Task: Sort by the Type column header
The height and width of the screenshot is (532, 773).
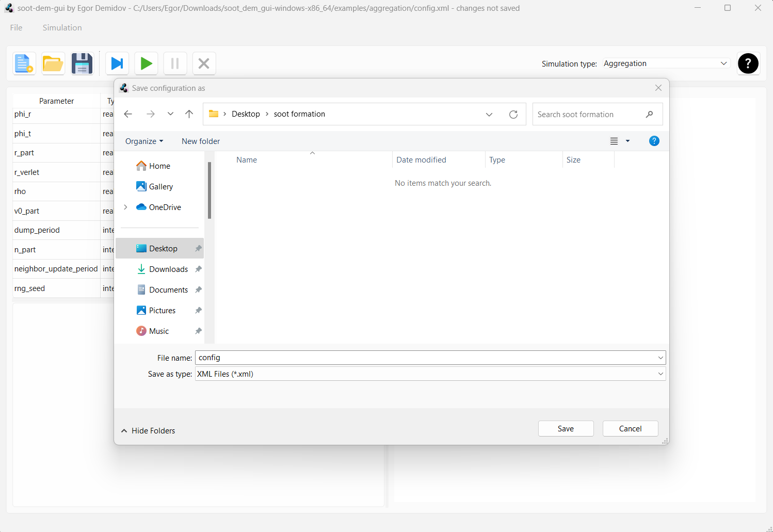Action: pos(524,160)
